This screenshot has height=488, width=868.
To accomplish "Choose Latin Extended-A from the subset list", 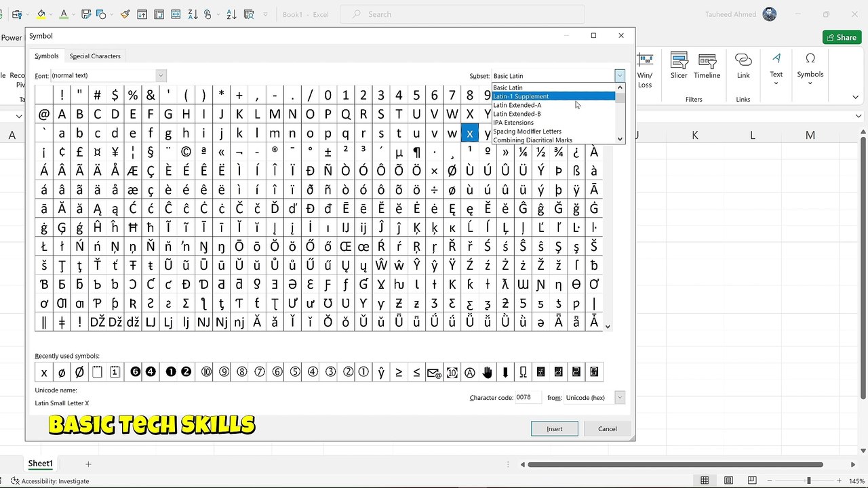I will coord(517,105).
